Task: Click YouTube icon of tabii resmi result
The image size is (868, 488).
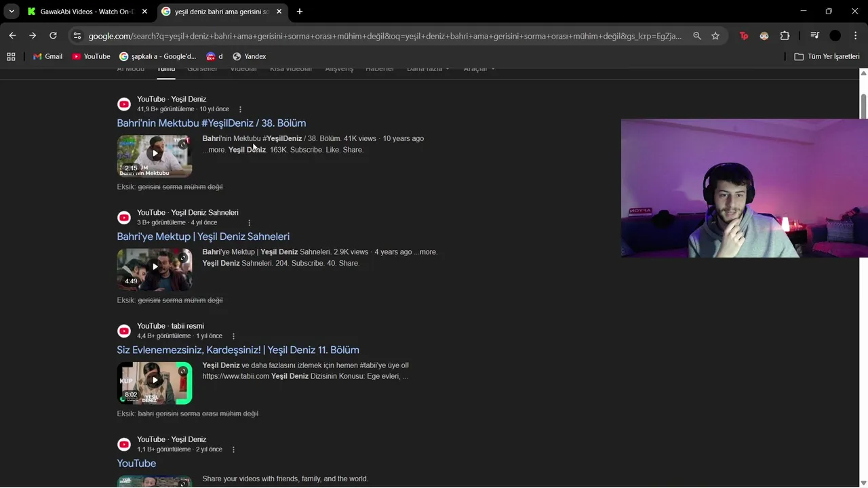Action: 124,331
